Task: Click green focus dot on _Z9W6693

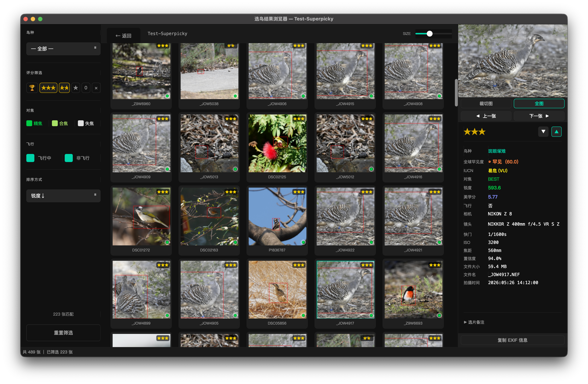Action: [x=439, y=316]
